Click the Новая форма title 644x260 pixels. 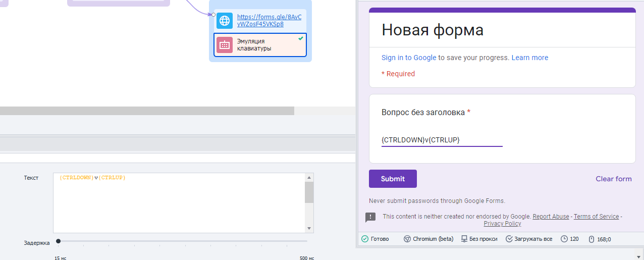point(433,30)
